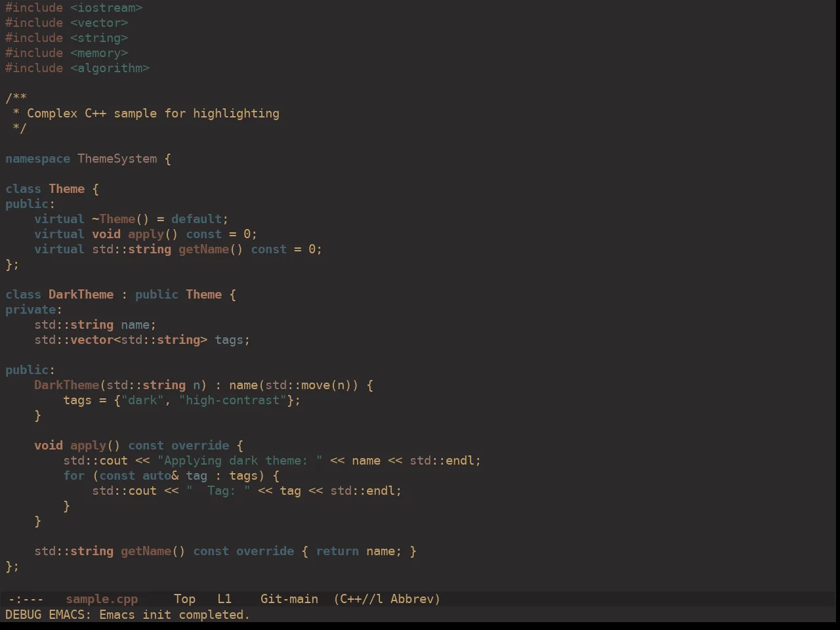This screenshot has width=840, height=630.
Task: Click the 'tags;' member in the vector declaration
Action: [232, 340]
